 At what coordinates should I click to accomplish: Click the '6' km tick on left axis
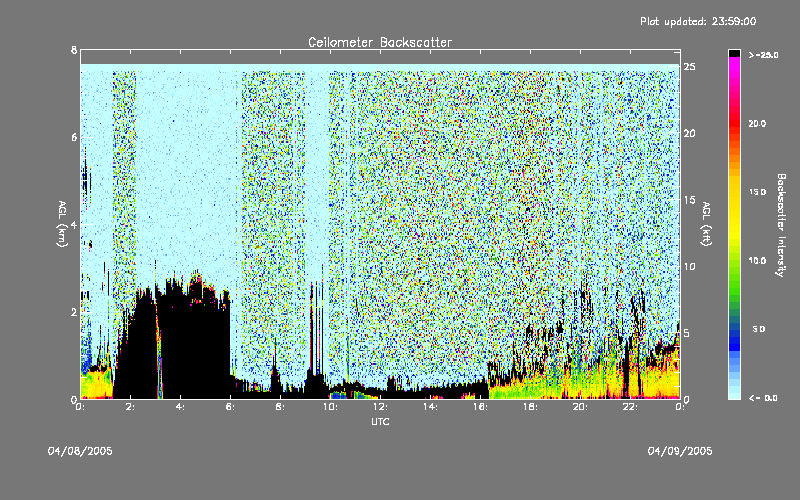tap(74, 137)
